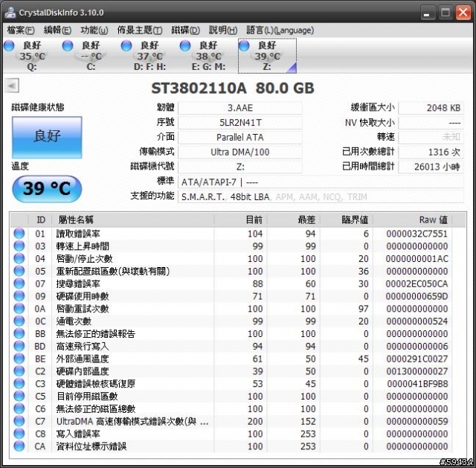Click status orb for attribute 09 硬碟使用時數

[19, 296]
